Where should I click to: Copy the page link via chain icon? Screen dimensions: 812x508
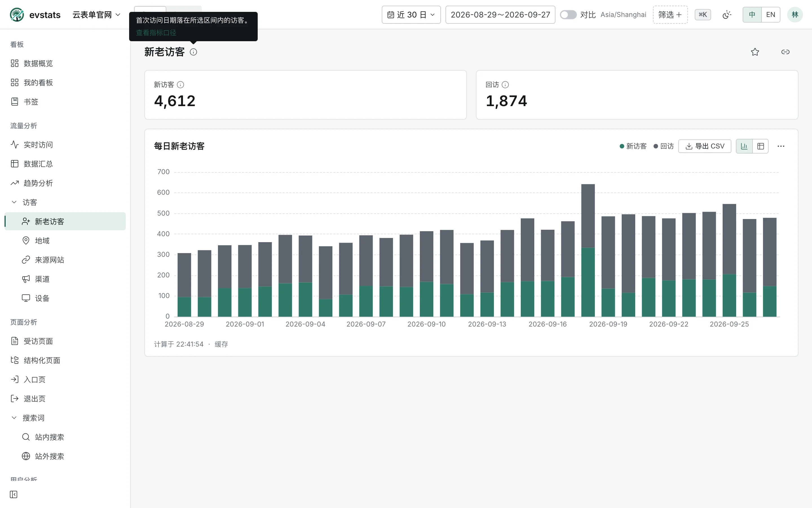785,52
